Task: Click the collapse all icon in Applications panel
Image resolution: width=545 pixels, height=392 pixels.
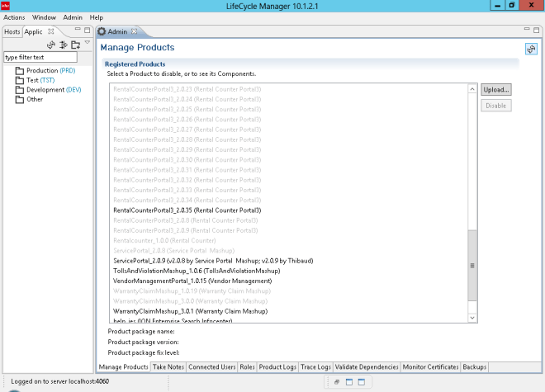Action: coord(63,45)
